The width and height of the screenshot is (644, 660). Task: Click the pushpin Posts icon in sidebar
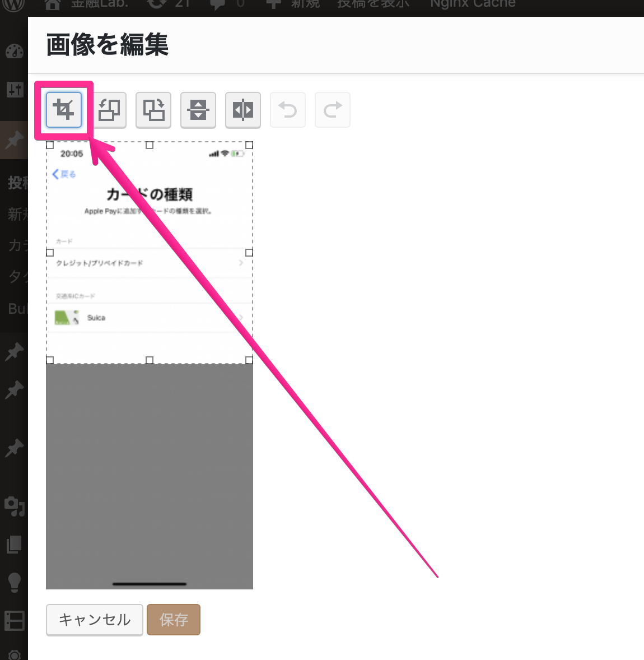tap(14, 140)
